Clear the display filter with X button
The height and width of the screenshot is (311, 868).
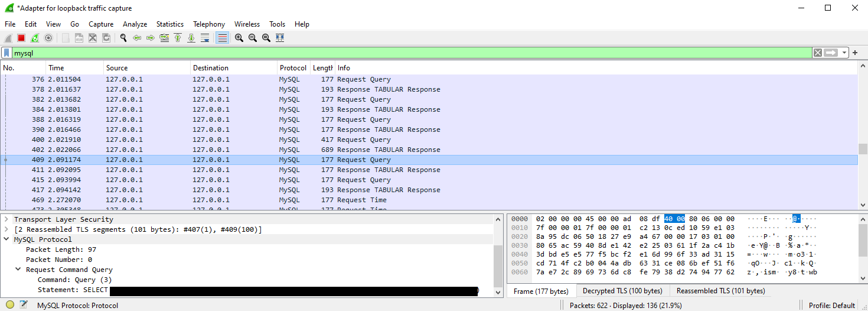(818, 53)
